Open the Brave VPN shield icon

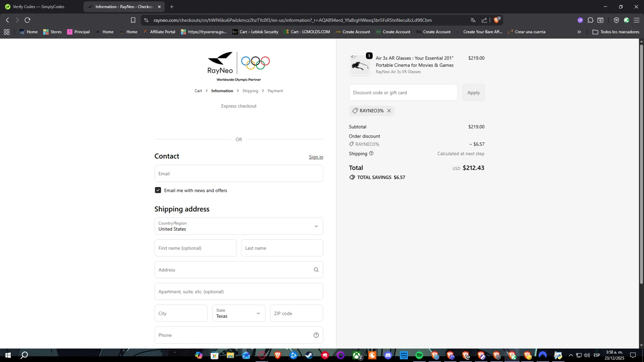(617, 20)
